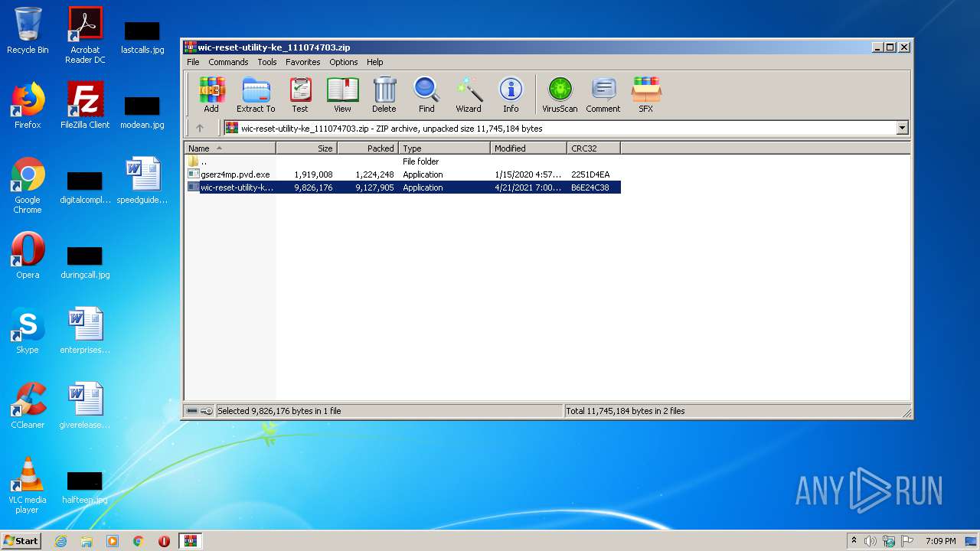Click the Delete trash bin icon
980x551 pixels.
pos(384,95)
